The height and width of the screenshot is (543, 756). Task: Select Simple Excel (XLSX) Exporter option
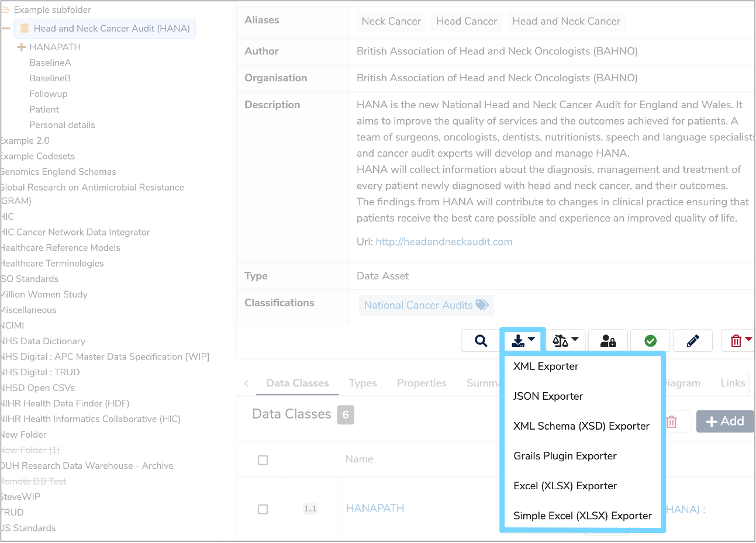pos(582,516)
